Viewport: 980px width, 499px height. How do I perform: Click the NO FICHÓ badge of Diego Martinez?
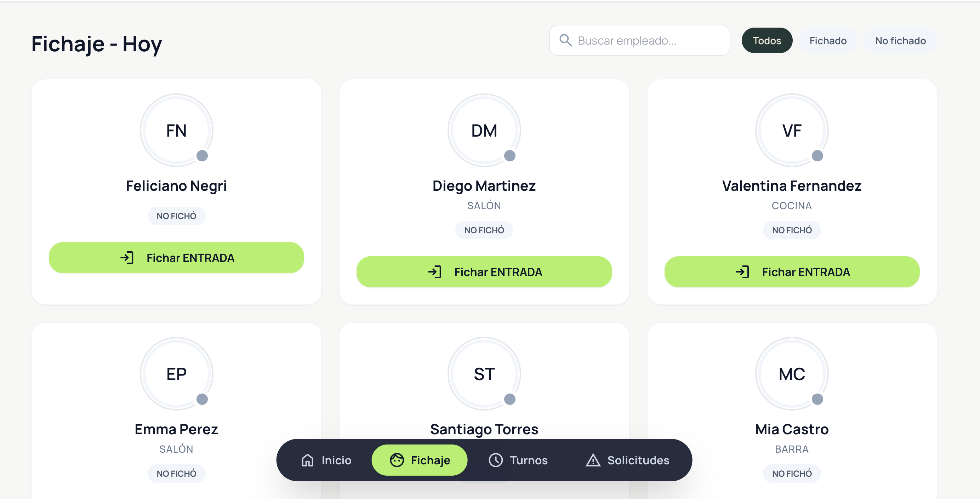(x=484, y=230)
